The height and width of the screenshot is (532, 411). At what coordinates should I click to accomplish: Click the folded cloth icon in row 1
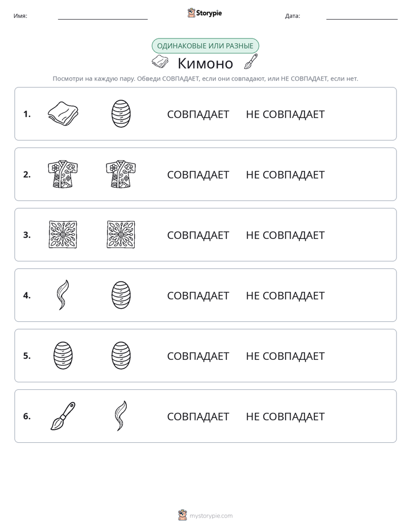point(63,113)
